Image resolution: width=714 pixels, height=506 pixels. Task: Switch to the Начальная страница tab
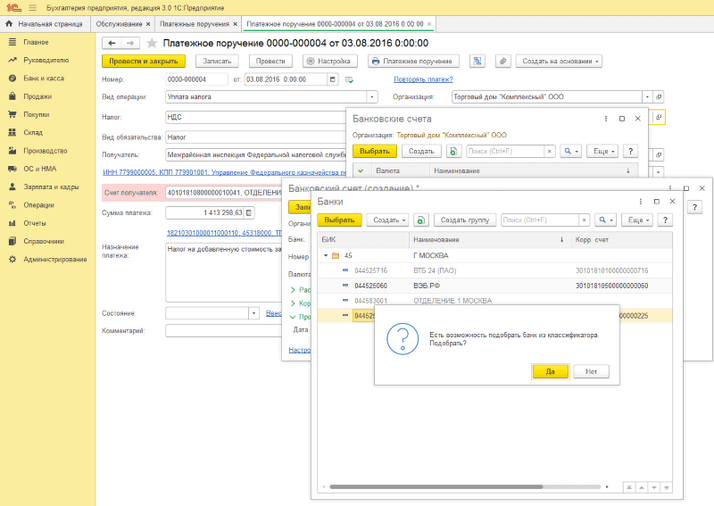pyautogui.click(x=50, y=23)
